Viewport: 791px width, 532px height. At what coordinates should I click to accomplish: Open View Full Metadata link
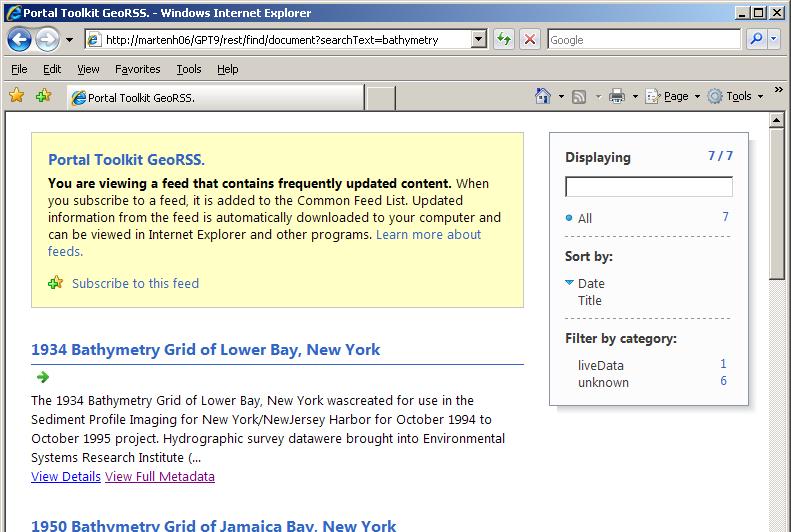coord(160,477)
